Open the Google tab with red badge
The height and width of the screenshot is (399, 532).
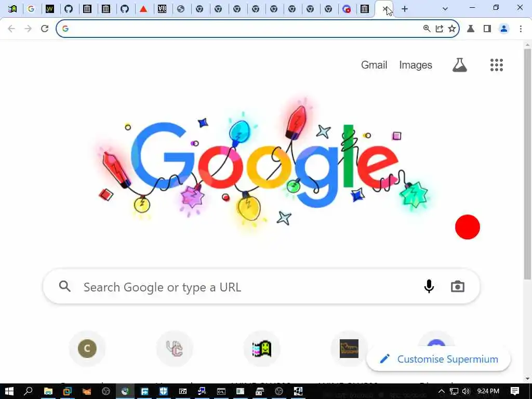coord(347,9)
